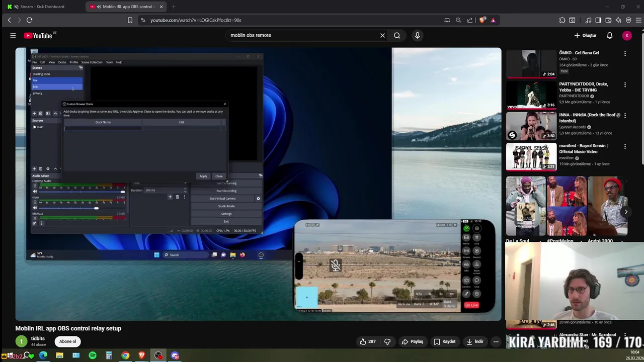Select the Moblin IRL app OBS control tab

pyautogui.click(x=126, y=7)
